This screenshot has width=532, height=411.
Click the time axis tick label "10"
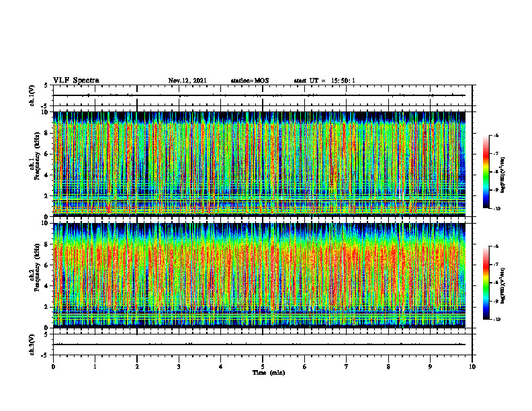(x=472, y=367)
